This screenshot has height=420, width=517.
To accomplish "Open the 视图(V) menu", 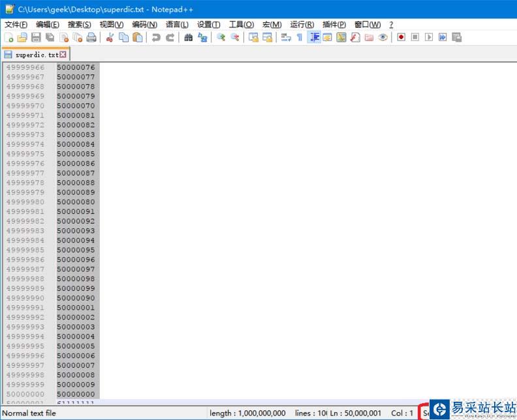I will (112, 24).
